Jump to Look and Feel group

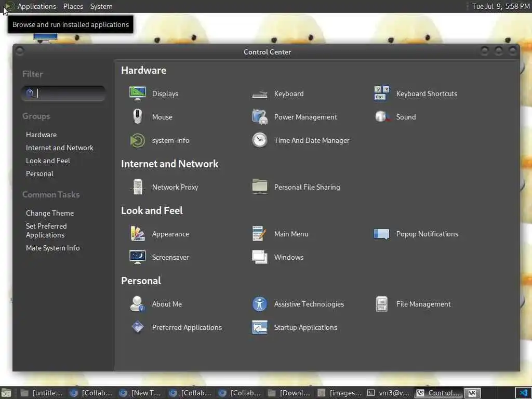tap(48, 161)
